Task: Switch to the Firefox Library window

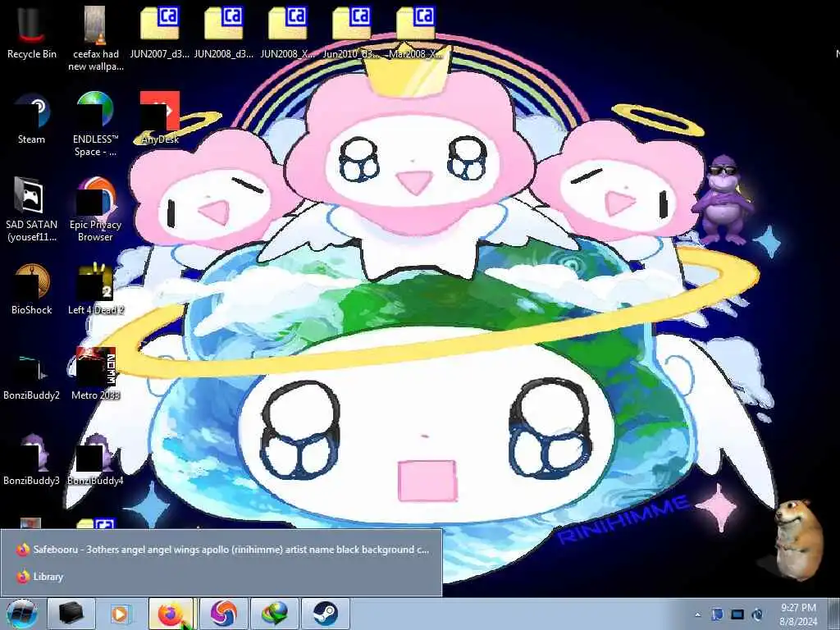Action: click(221, 577)
